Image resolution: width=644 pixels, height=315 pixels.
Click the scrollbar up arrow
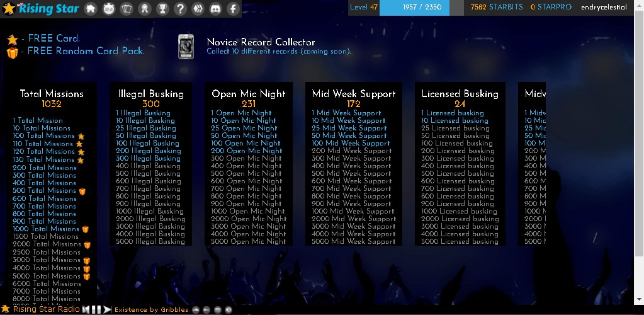pos(639,4)
